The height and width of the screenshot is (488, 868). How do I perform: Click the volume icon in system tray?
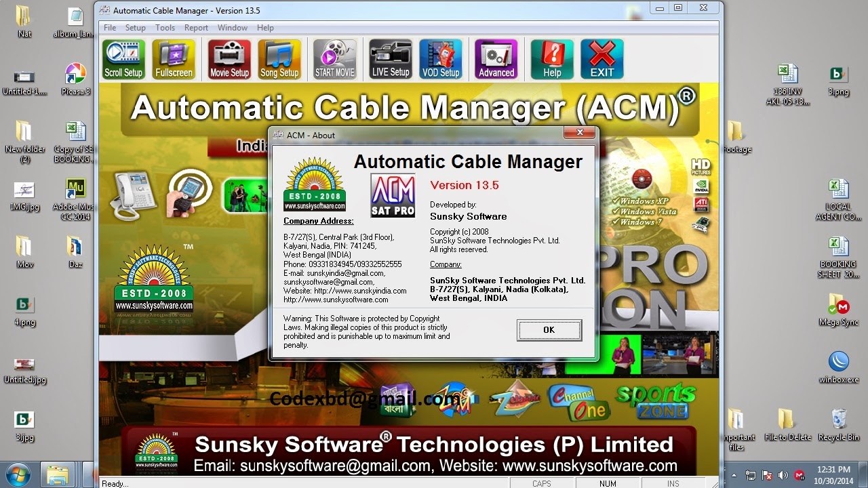783,475
